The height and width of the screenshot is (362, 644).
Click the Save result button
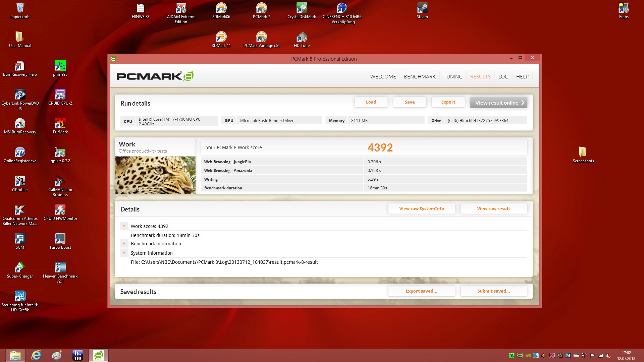(x=410, y=102)
